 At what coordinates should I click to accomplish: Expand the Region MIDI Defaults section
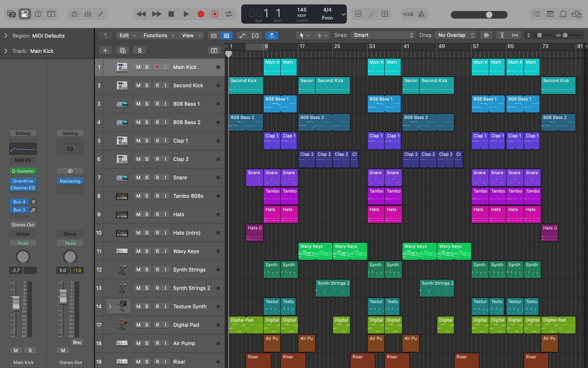(x=6, y=36)
